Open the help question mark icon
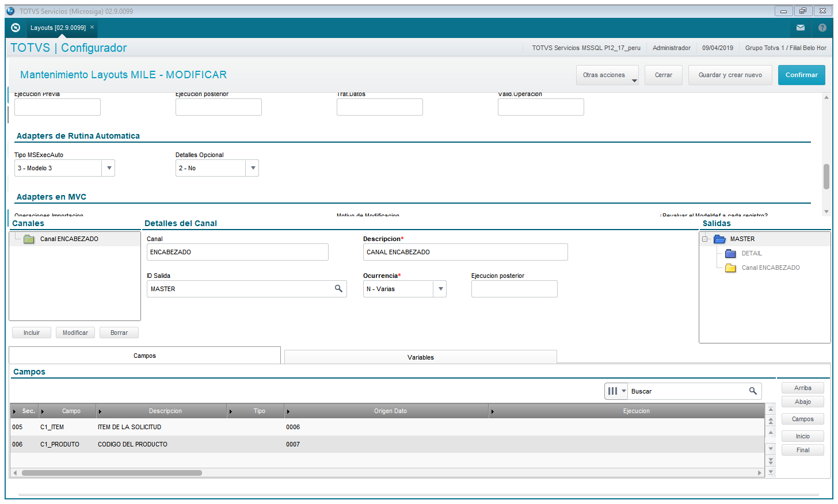Image resolution: width=838 pixels, height=504 pixels. click(822, 28)
